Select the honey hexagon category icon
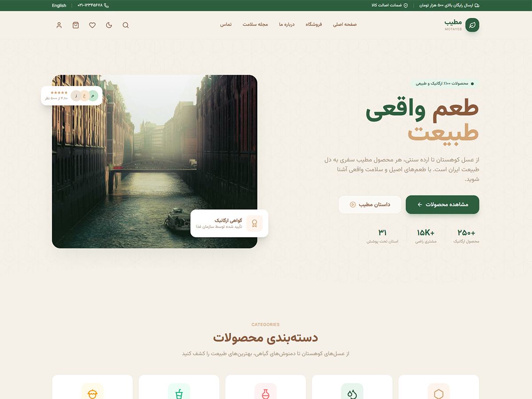The image size is (532, 399). click(x=438, y=394)
